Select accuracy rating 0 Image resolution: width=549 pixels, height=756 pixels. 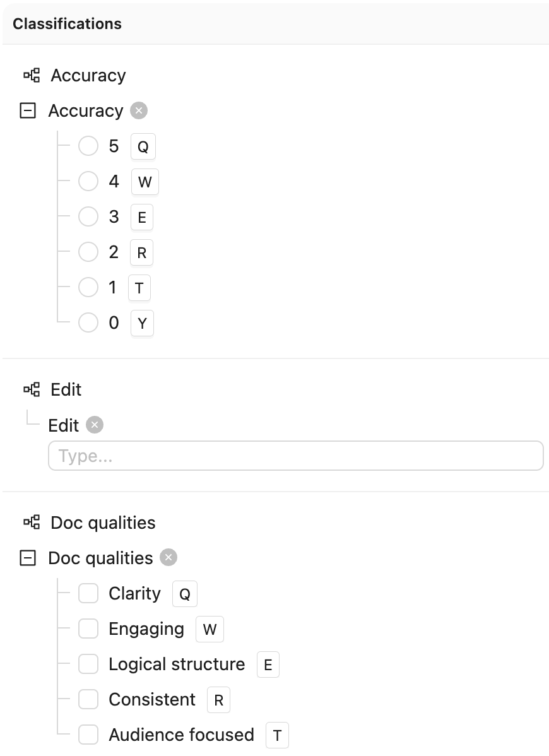pos(88,322)
